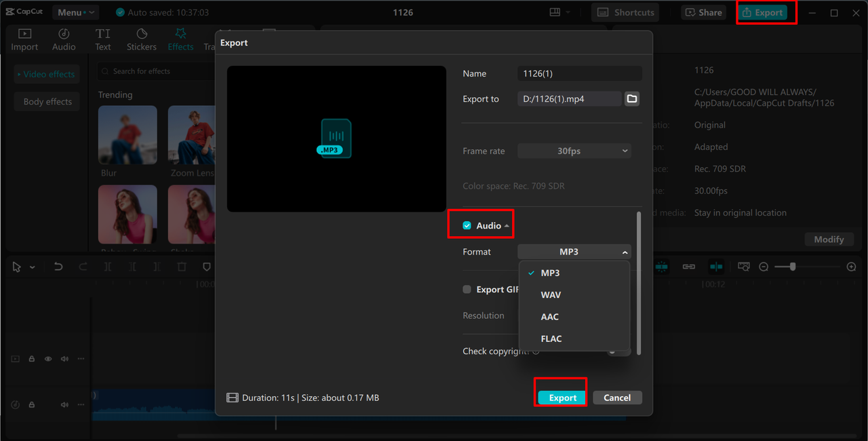Hide the video track with eye icon
The image size is (868, 441).
(x=48, y=359)
